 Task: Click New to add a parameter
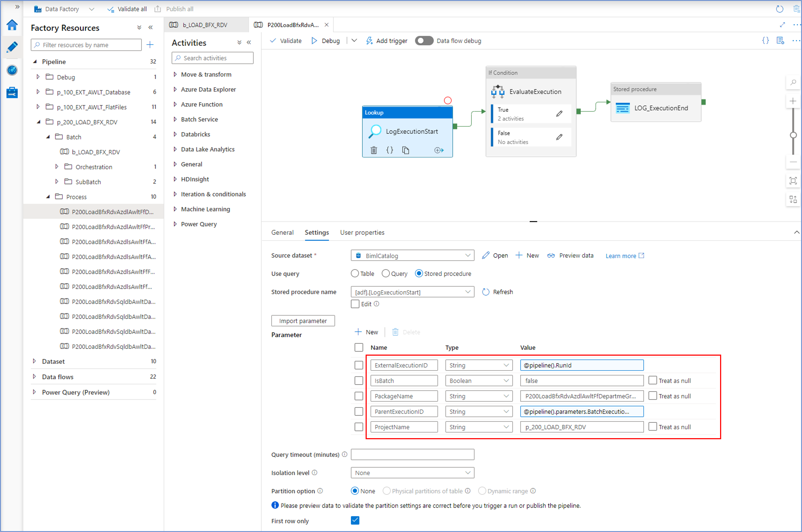click(x=366, y=332)
